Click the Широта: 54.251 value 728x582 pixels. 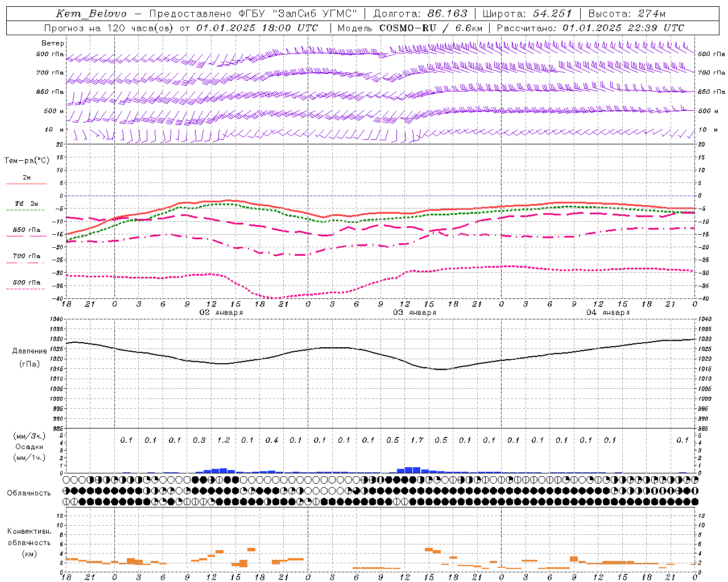(527, 14)
